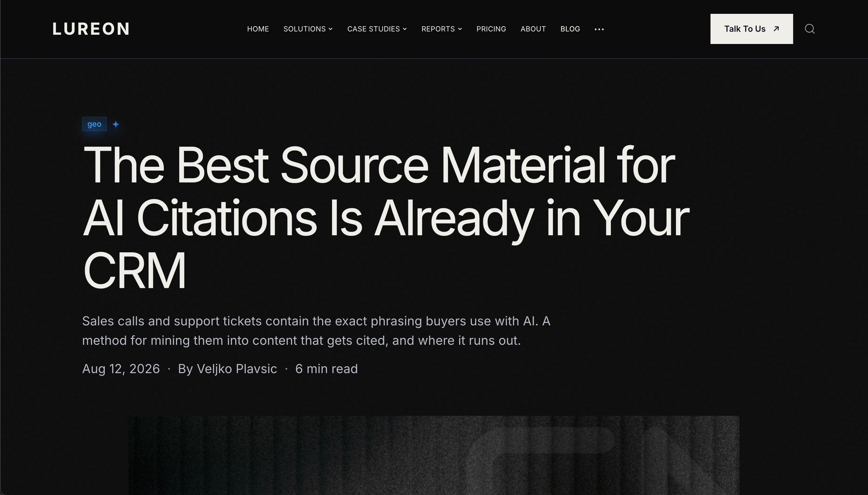This screenshot has width=868, height=495.
Task: Open the Blog nav link
Action: (x=570, y=29)
